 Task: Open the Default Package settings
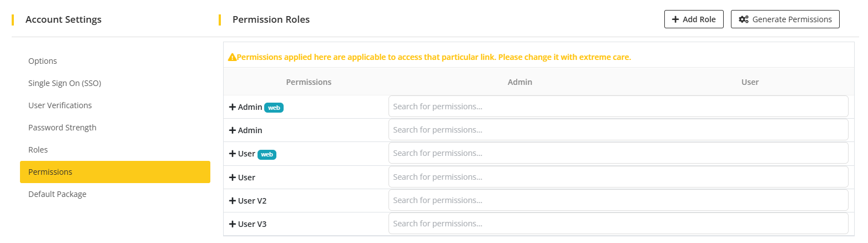coord(57,194)
